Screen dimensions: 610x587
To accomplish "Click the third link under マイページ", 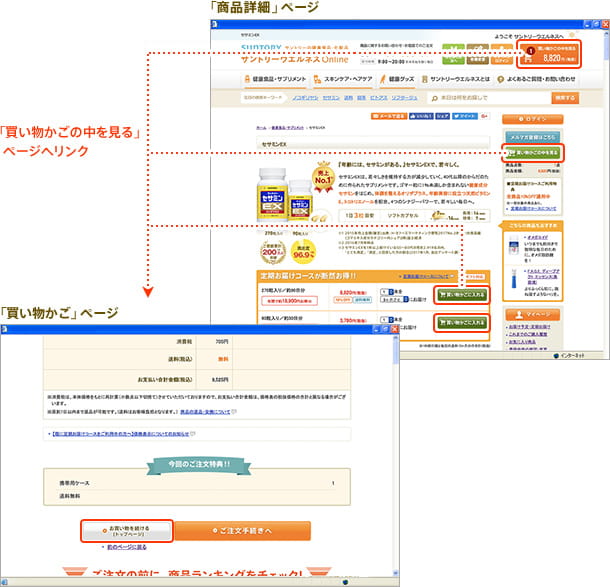I will tap(522, 342).
